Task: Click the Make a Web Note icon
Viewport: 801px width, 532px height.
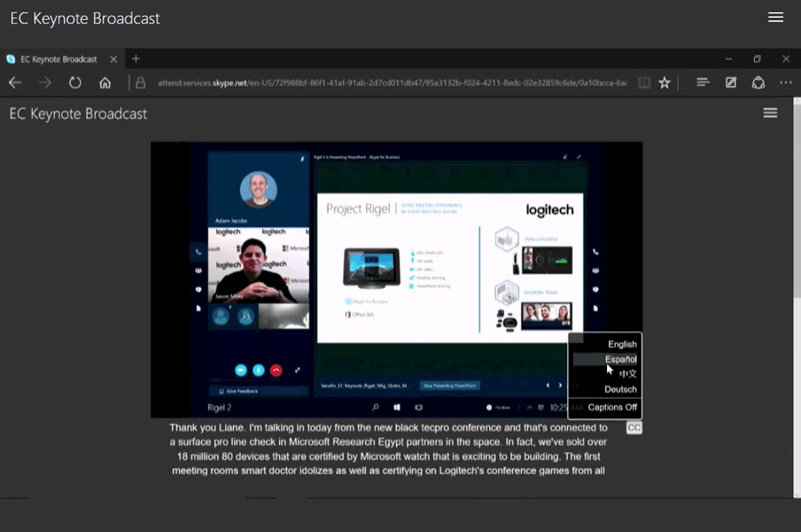Action: 731,83
